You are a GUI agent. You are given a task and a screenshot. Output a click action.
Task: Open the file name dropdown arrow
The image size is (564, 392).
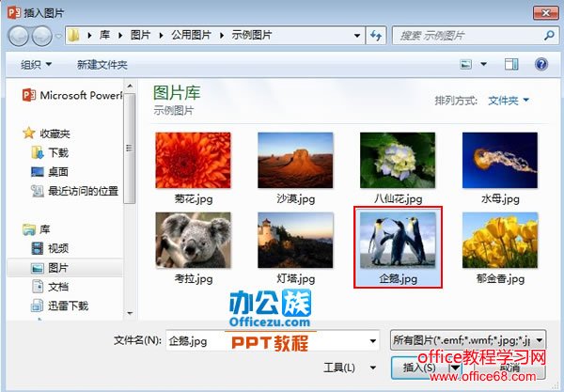tap(373, 340)
